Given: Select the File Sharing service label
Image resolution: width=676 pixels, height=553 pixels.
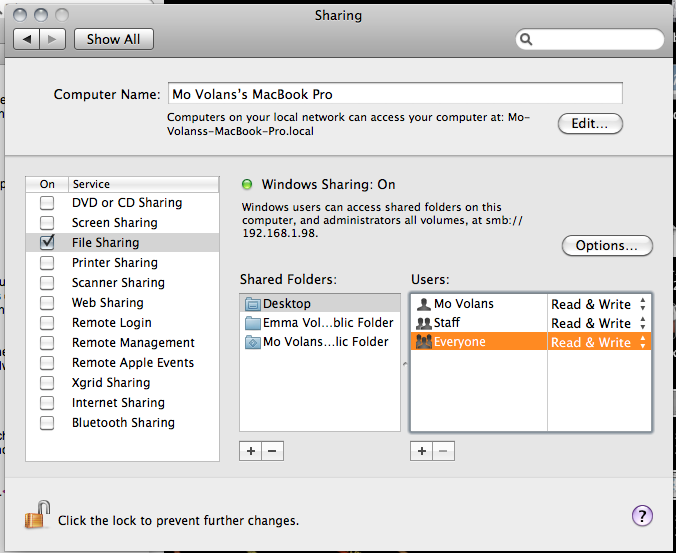Looking at the screenshot, I should coord(106,243).
